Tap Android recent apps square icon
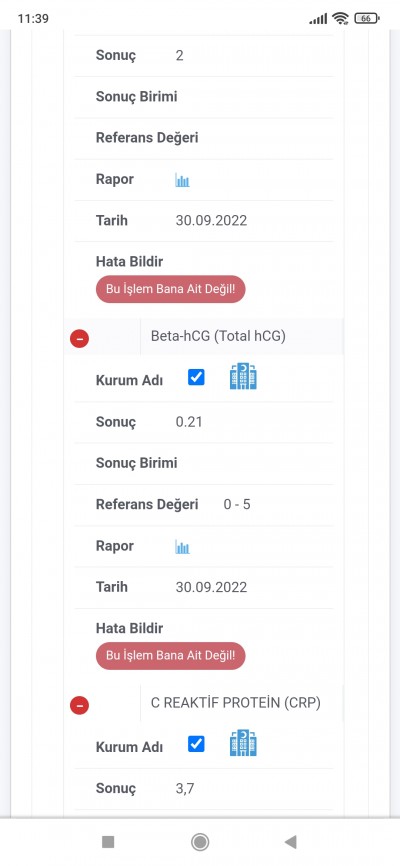The image size is (400, 866). 108,842
